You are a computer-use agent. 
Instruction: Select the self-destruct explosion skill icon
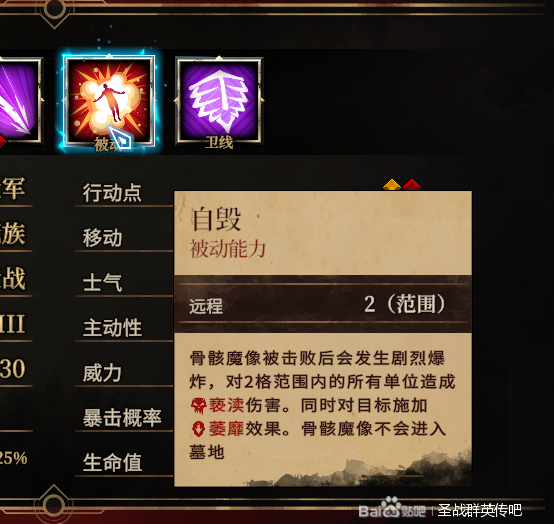click(x=110, y=102)
